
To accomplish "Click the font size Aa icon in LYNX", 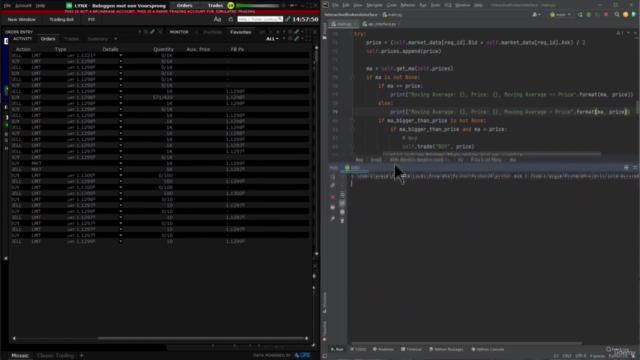I will (x=217, y=19).
